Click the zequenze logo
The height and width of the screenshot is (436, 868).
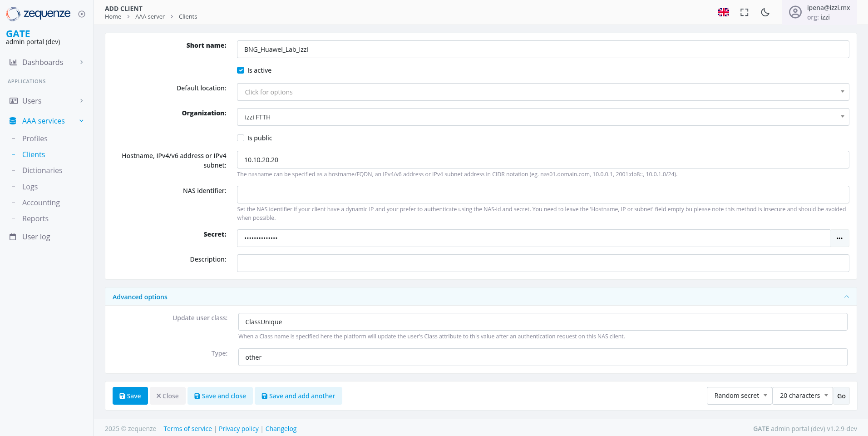39,14
